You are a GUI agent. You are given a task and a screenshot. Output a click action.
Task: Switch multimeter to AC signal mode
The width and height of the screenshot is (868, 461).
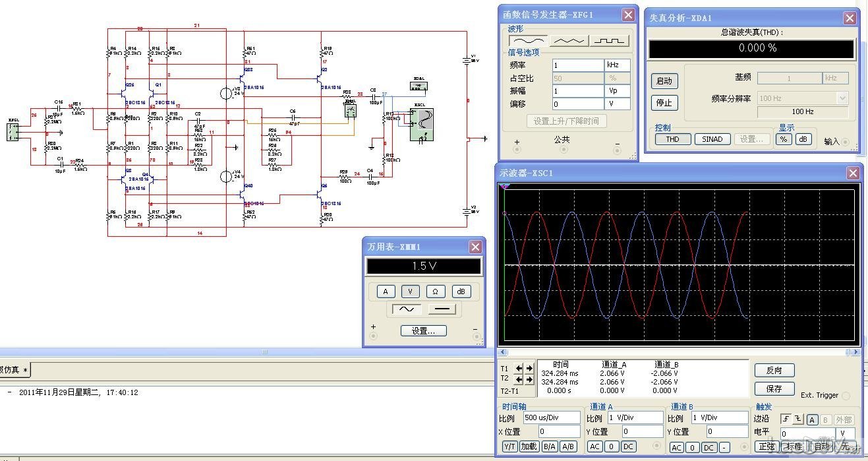coord(407,309)
